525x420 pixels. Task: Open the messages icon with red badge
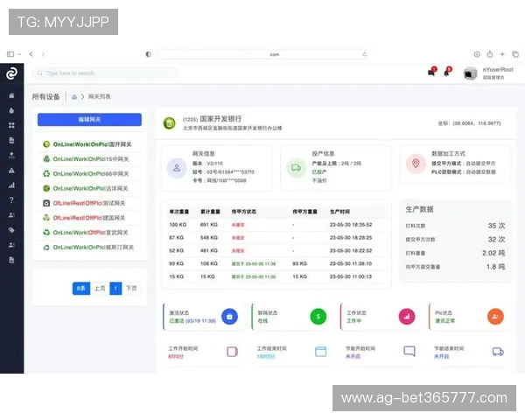click(x=432, y=72)
